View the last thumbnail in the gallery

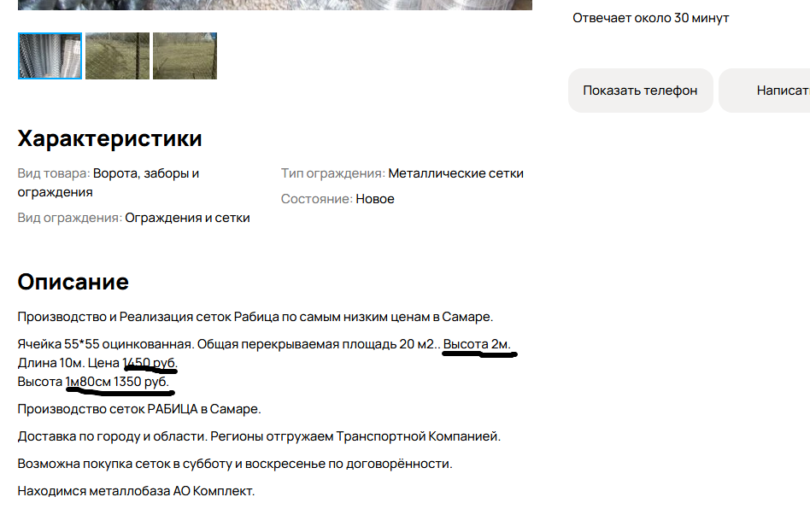pyautogui.click(x=185, y=56)
